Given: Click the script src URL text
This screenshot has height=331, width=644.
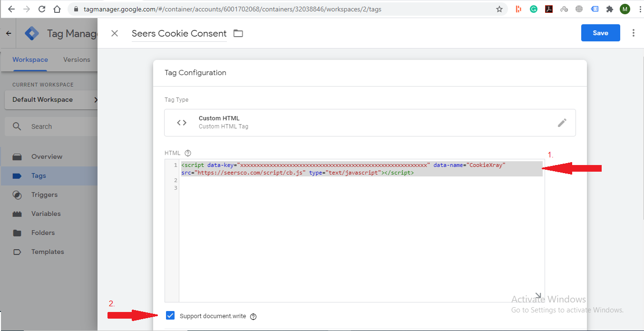Looking at the screenshot, I should click(x=249, y=173).
